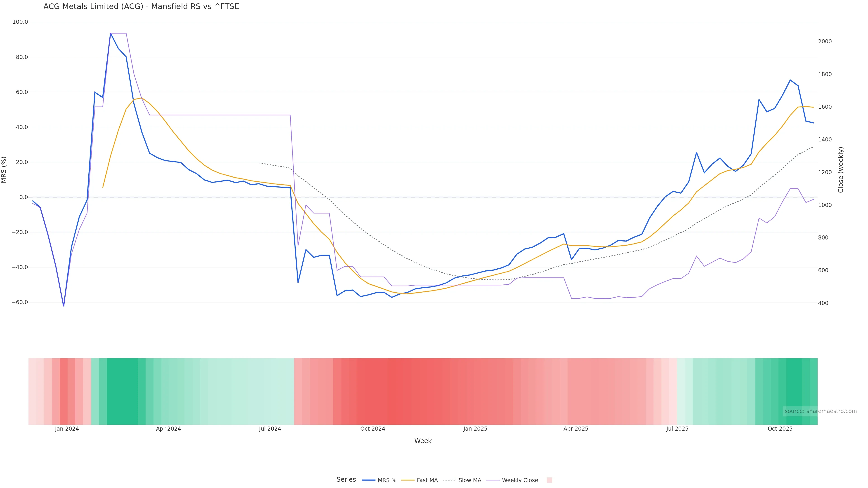Click the 2000 tick on Close axis
The image size is (868, 488).
(825, 41)
